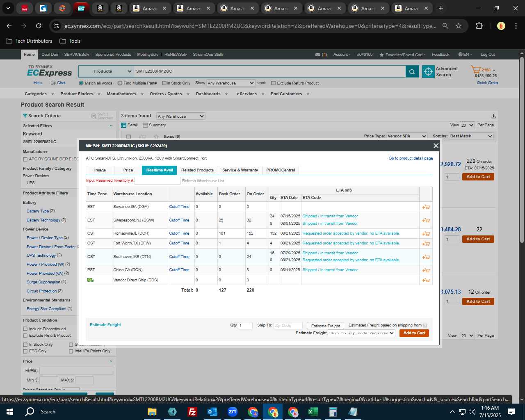
Task: Open Orders / Quotes menu
Action: pos(169,94)
